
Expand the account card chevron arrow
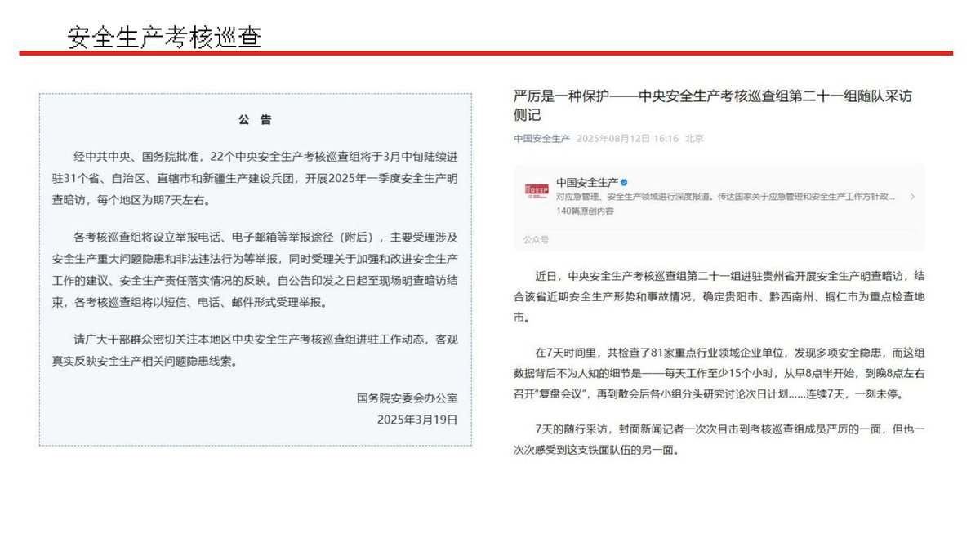coord(911,197)
